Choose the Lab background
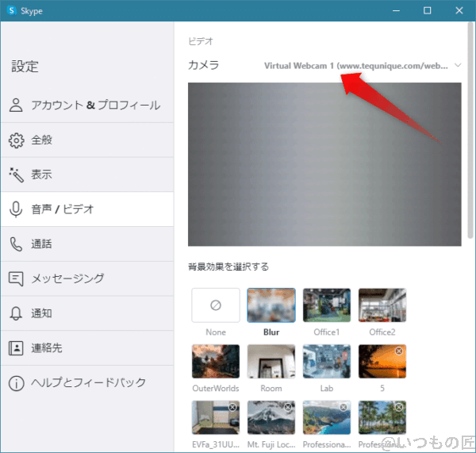This screenshot has width=476, height=453. pyautogui.click(x=327, y=361)
